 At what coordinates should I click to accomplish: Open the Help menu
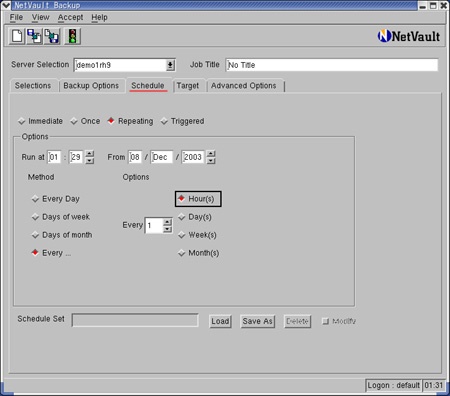point(99,17)
